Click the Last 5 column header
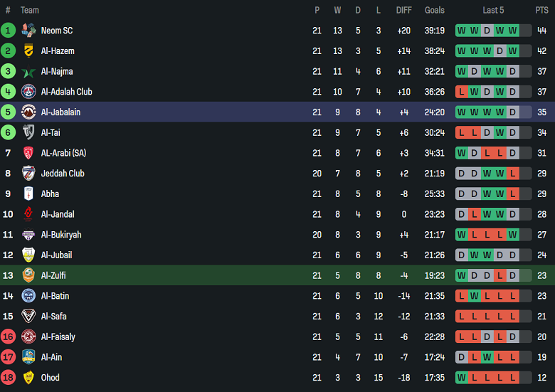555x392 pixels. click(x=493, y=10)
